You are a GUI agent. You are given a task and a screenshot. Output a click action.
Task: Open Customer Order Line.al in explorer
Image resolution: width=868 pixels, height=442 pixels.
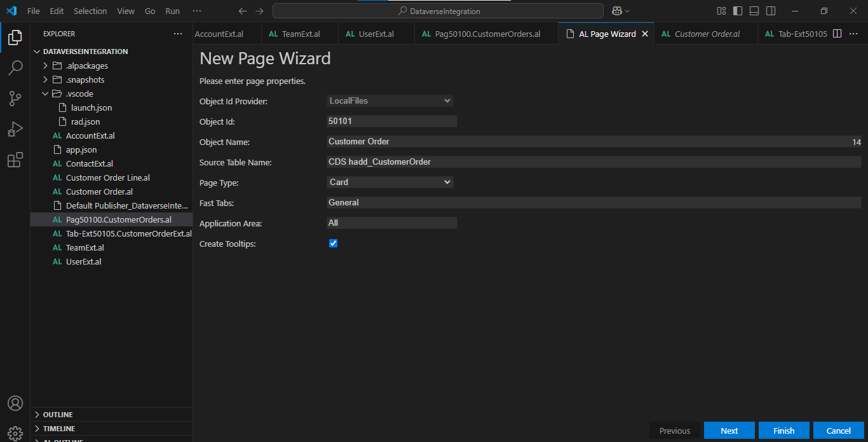(x=107, y=177)
